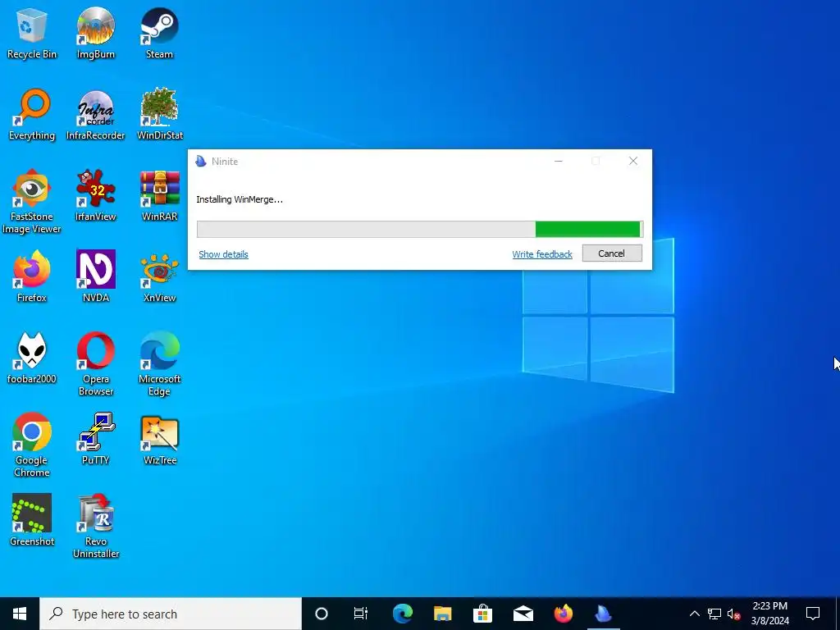Select the PuTTY desktop shortcut

pyautogui.click(x=96, y=440)
